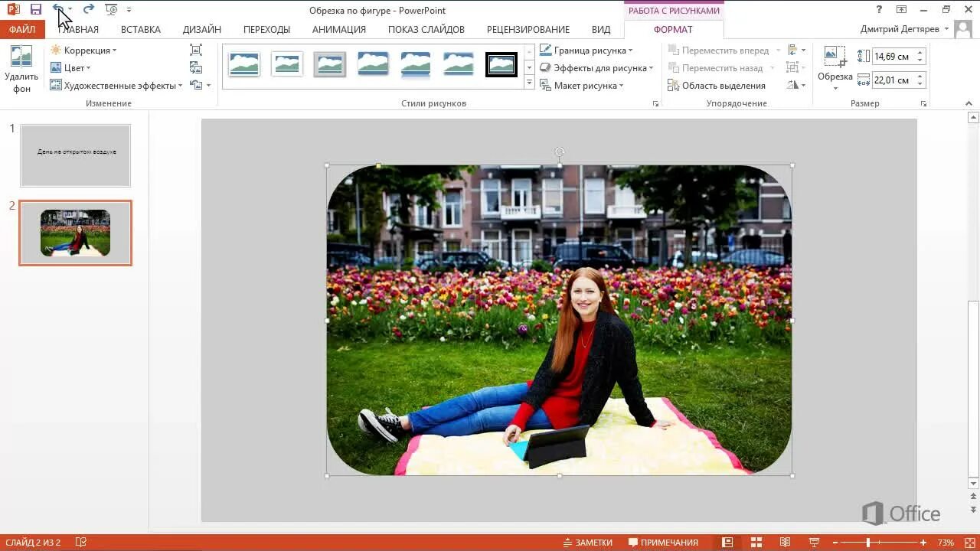Zoom out with the minus button
This screenshot has width=980, height=551.
tap(835, 543)
